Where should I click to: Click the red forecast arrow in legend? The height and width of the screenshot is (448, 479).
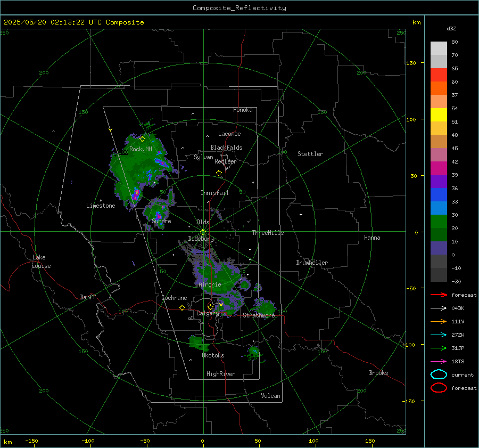[x=439, y=295]
